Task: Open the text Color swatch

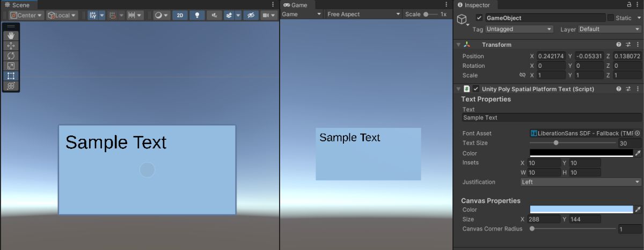Action: 581,153
